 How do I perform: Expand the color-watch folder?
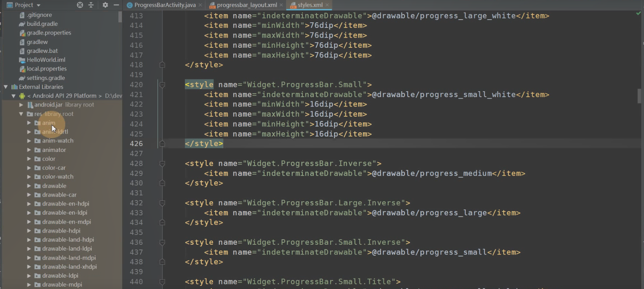29,177
